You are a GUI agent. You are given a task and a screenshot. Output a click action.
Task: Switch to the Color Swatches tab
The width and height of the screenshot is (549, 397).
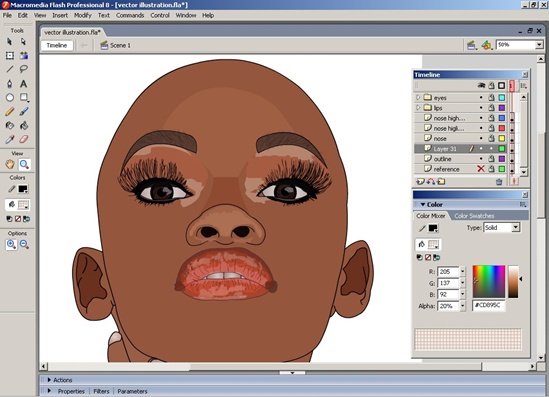click(474, 216)
